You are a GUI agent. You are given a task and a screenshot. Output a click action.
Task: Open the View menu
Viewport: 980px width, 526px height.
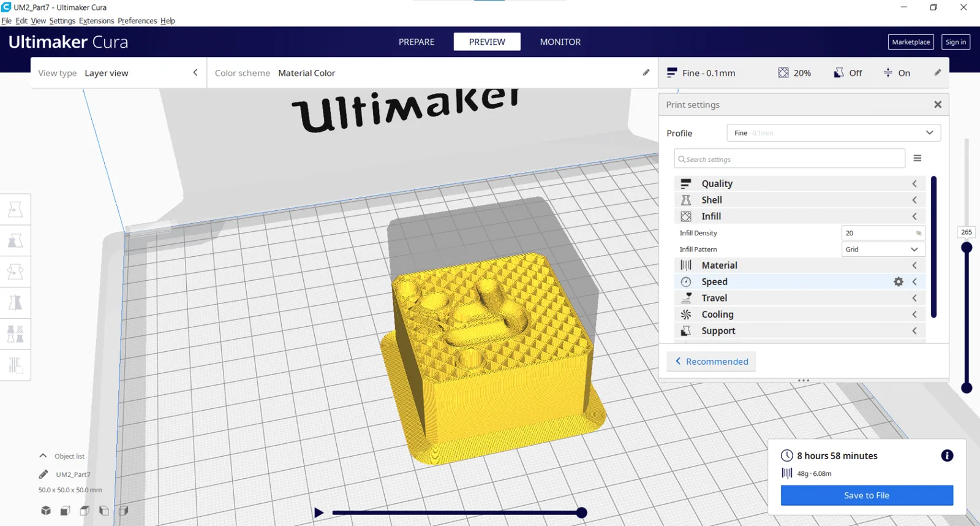pyautogui.click(x=39, y=21)
